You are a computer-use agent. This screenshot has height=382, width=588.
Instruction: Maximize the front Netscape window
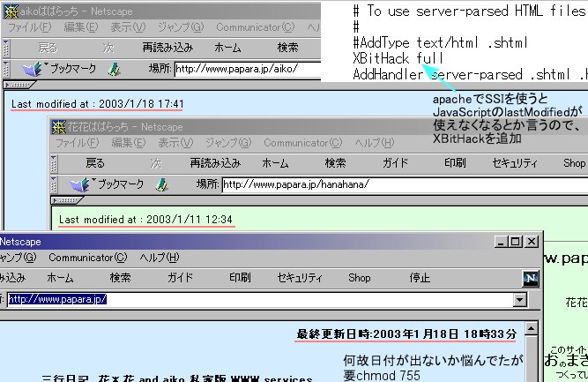point(516,242)
